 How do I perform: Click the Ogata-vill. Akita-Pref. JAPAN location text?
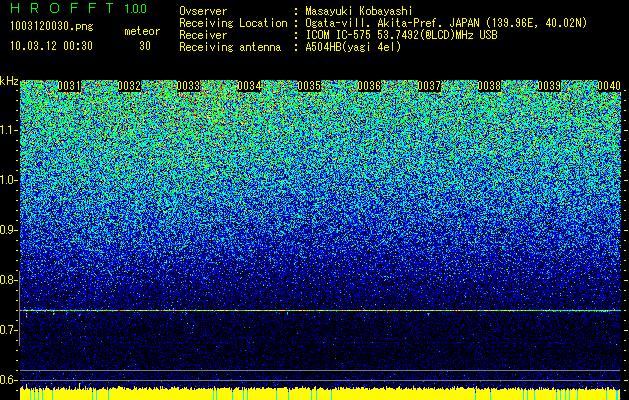(446, 23)
